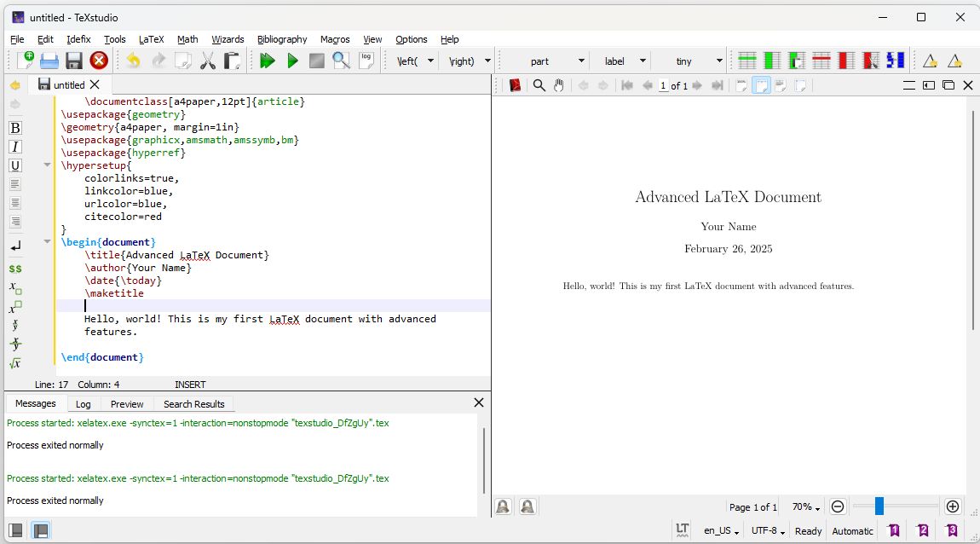980x544 pixels.
Task: Open the File menu
Action: pos(18,39)
